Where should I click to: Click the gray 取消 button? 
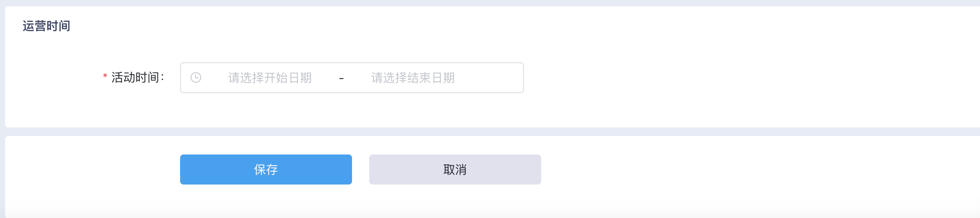455,170
